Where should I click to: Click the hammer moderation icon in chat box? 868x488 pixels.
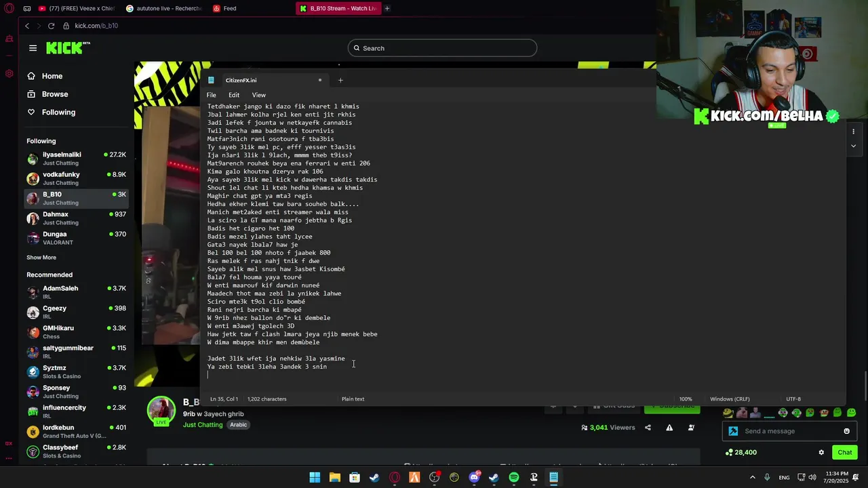click(x=733, y=431)
